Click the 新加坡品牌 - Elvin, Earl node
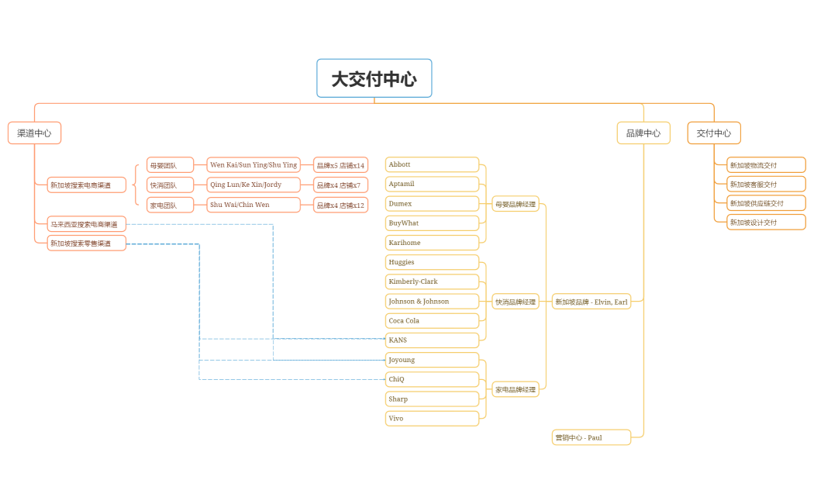814x504 pixels. tap(591, 302)
